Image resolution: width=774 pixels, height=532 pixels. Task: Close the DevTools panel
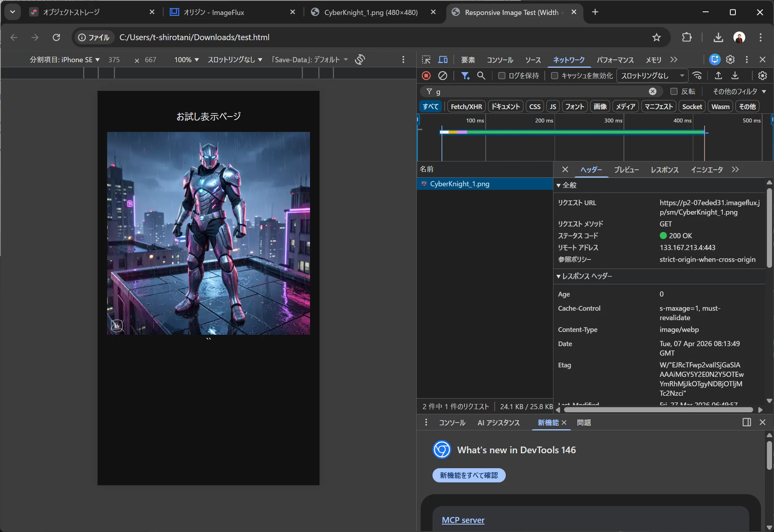763,59
